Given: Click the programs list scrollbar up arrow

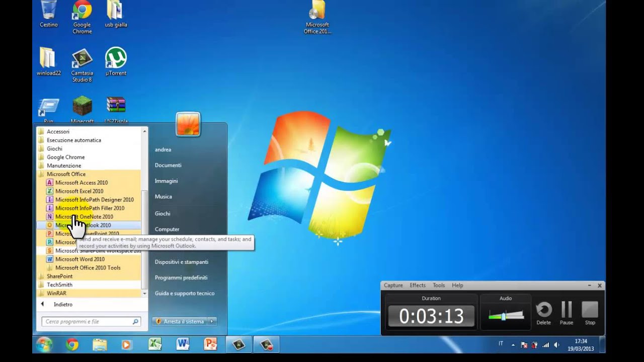Looking at the screenshot, I should click(144, 131).
